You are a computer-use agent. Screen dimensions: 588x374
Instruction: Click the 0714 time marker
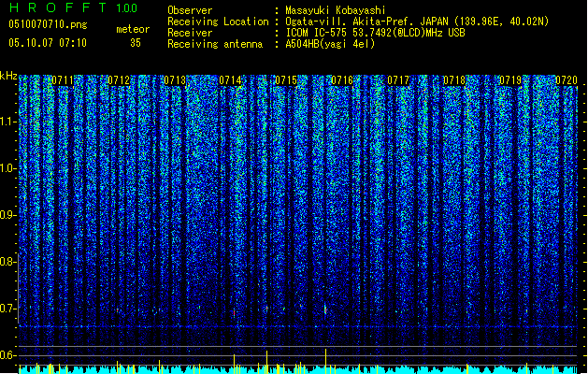coord(230,80)
